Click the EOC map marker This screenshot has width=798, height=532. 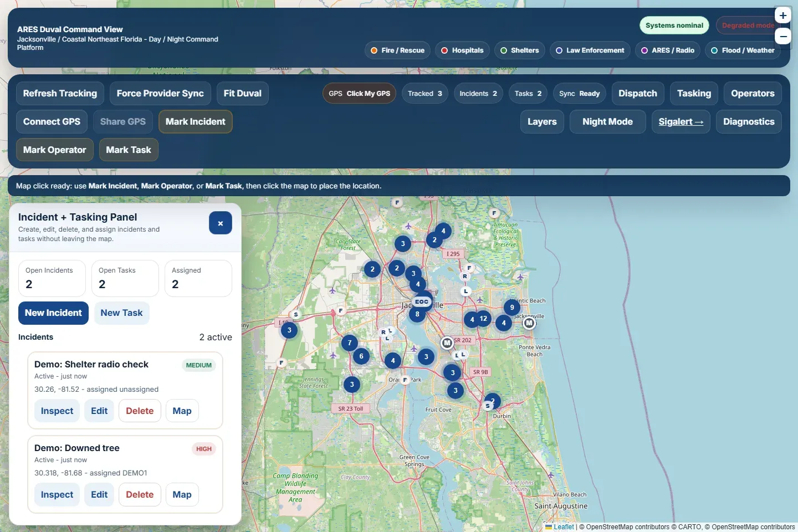click(422, 302)
